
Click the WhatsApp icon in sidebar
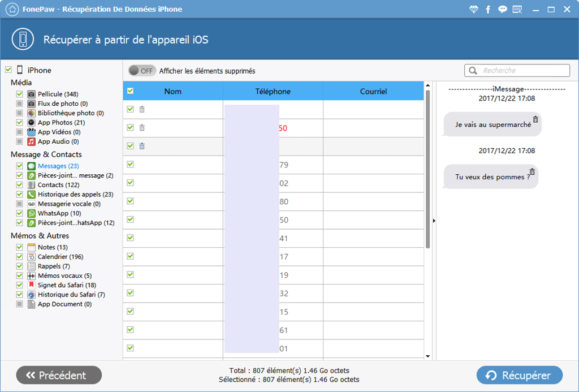point(32,213)
